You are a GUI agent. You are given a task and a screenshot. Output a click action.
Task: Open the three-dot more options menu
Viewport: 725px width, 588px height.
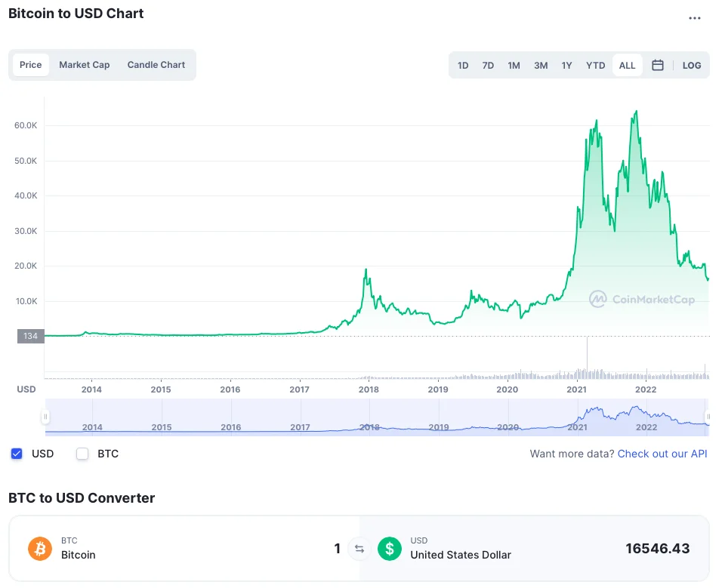click(695, 18)
